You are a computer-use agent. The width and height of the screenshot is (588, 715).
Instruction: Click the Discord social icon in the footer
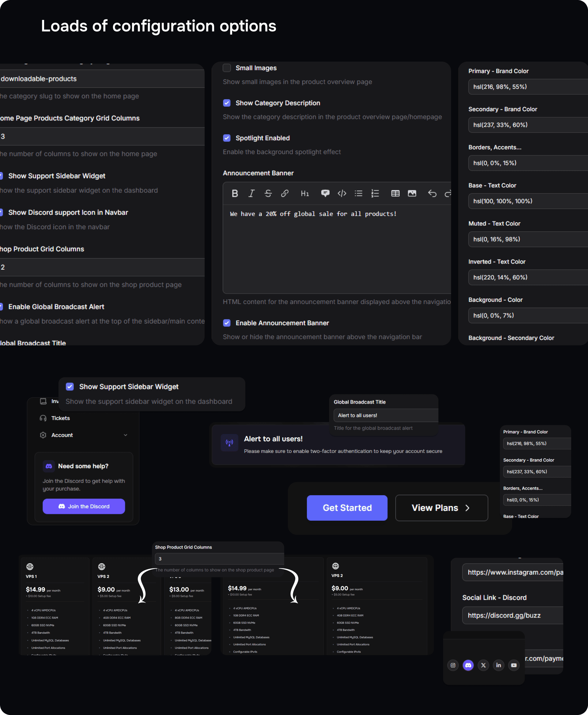(x=468, y=665)
